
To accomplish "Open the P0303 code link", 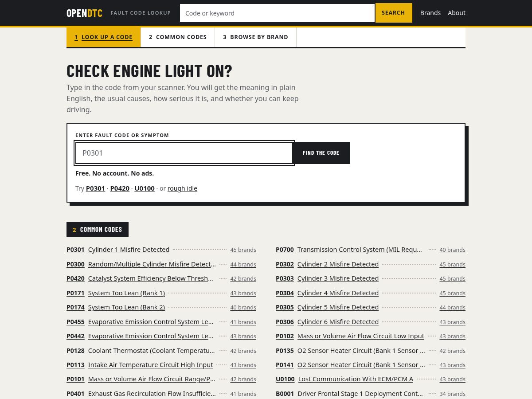I will pyautogui.click(x=285, y=278).
